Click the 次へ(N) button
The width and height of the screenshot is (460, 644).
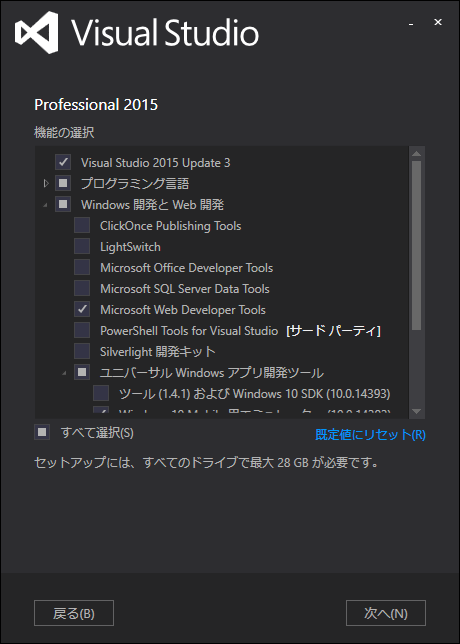point(386,613)
